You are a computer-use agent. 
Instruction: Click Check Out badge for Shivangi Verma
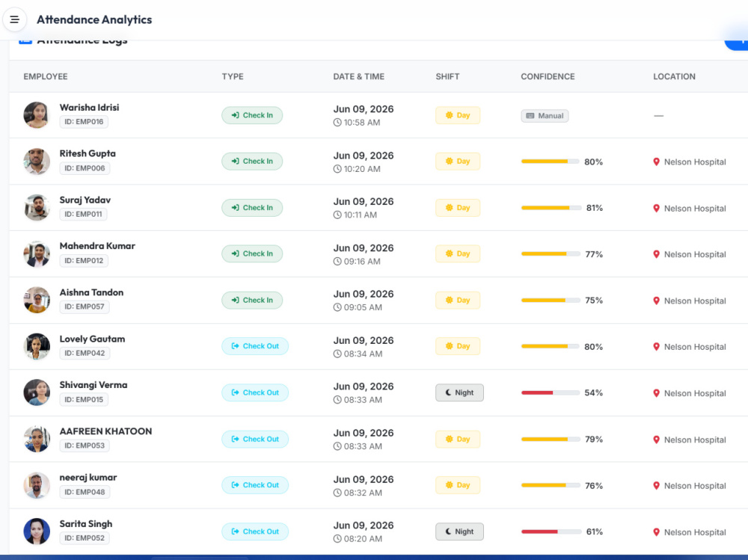(x=255, y=393)
